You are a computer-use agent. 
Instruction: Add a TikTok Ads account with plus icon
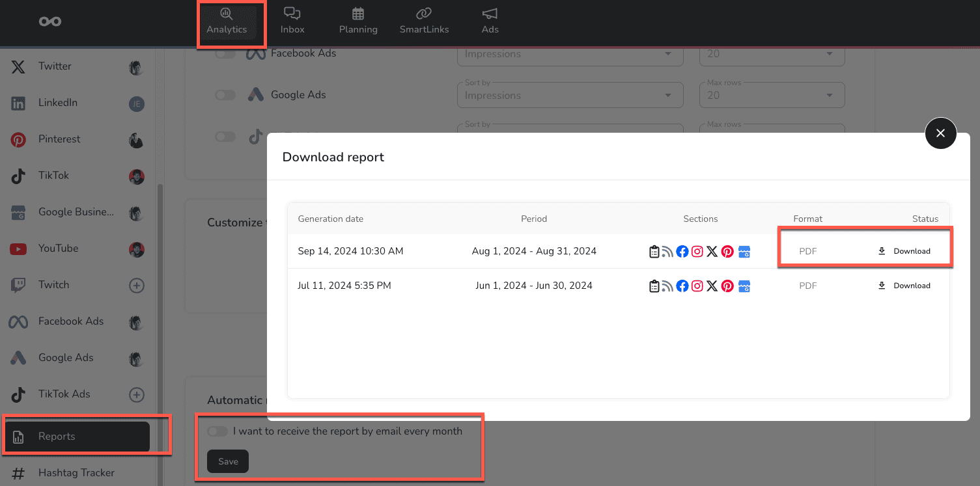pos(137,394)
